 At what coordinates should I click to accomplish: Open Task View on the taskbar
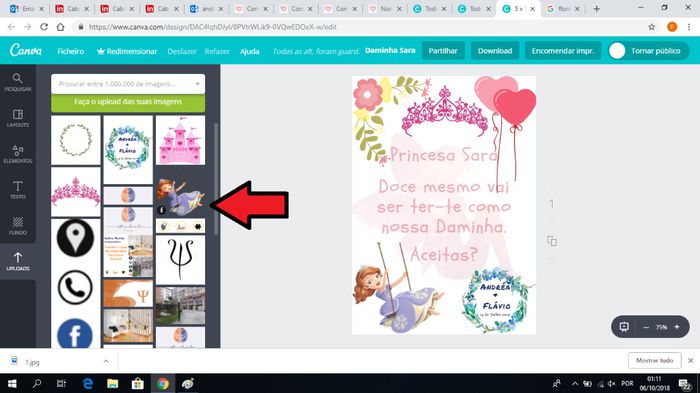(x=62, y=384)
